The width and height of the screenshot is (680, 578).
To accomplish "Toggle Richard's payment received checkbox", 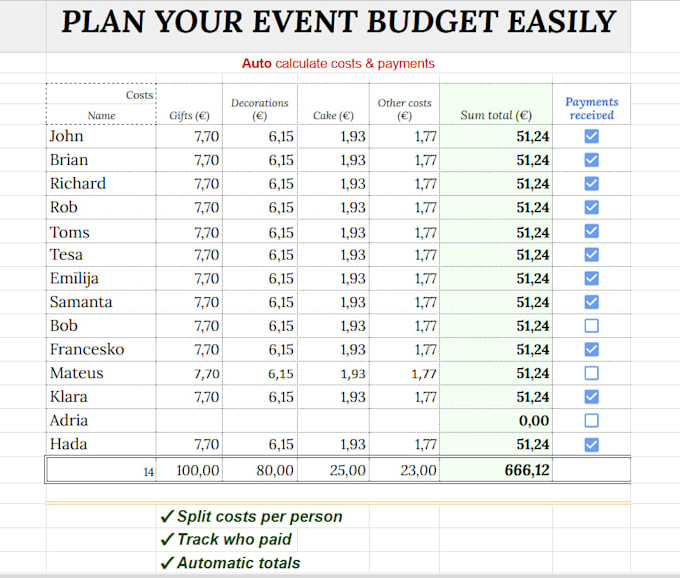I will pos(592,183).
